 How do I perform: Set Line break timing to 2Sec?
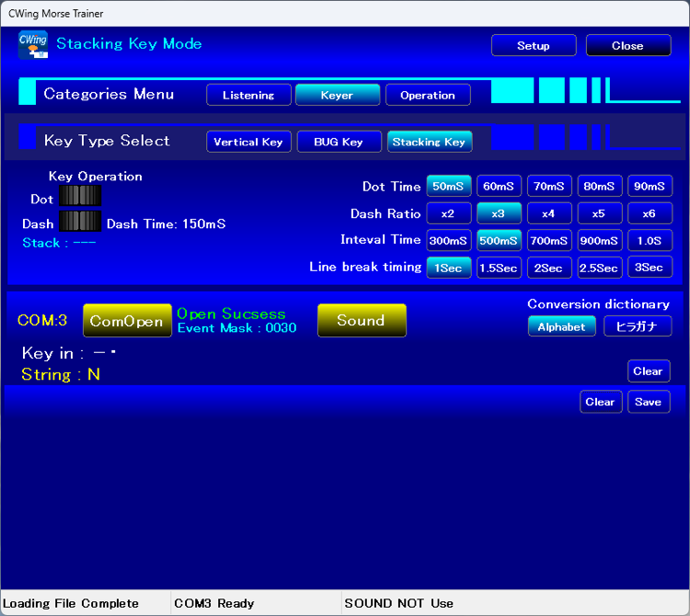click(548, 268)
